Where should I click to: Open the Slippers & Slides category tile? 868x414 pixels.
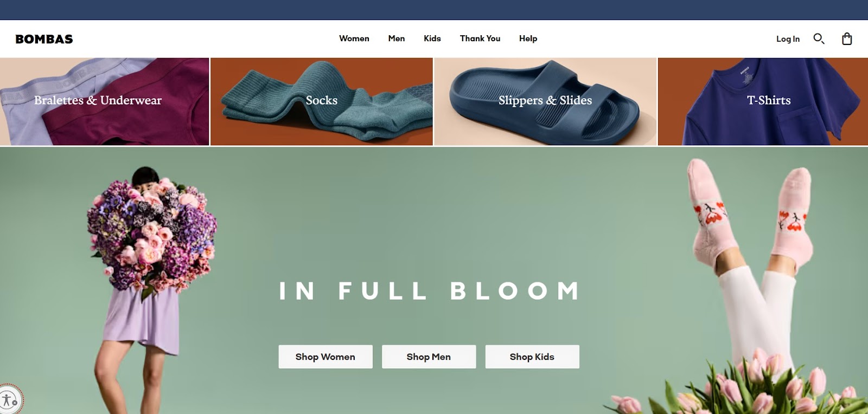click(545, 101)
